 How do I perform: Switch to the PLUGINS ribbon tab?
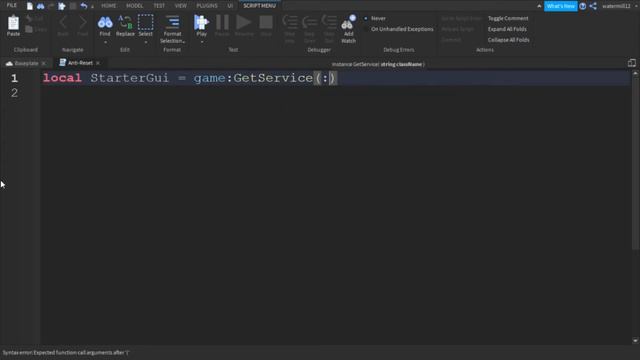point(207,6)
